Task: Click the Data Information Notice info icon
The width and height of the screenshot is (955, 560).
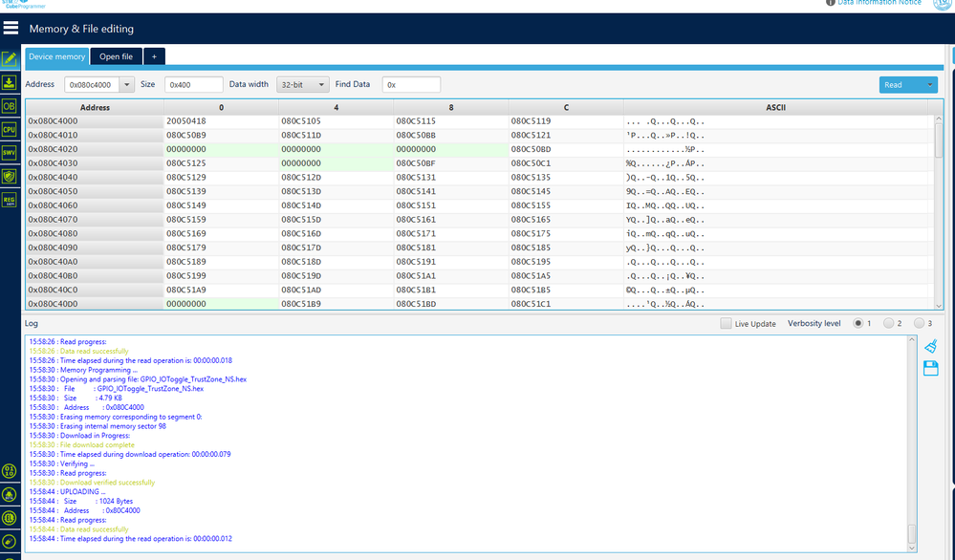Action: (830, 3)
